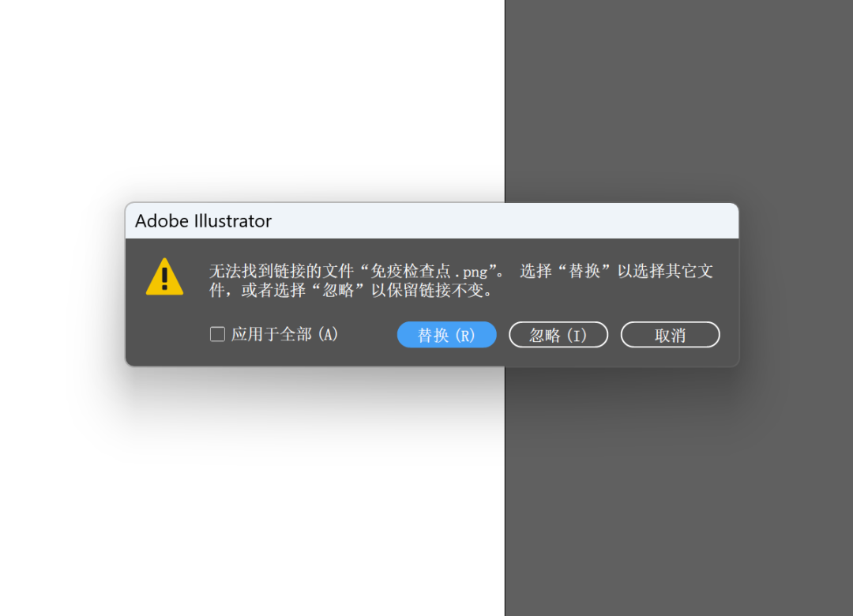This screenshot has width=853, height=616.
Task: Click second message line ending 保留链接不变
Action: coord(352,290)
